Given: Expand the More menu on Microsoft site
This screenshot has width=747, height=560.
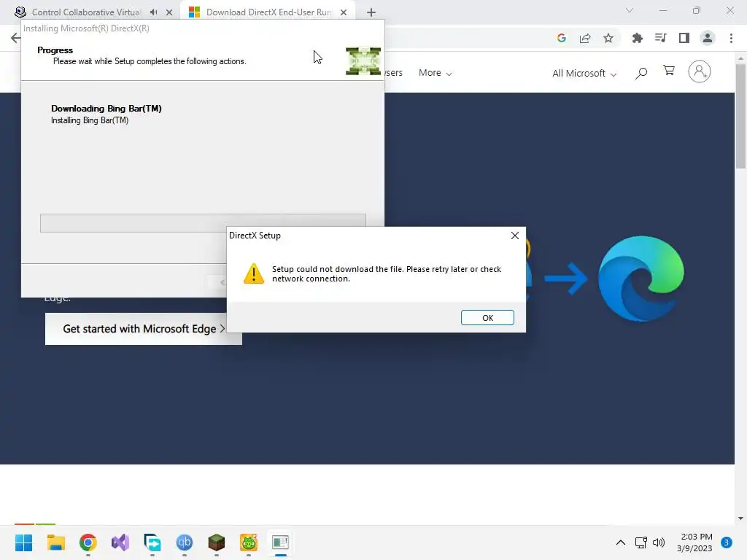Looking at the screenshot, I should coord(435,73).
